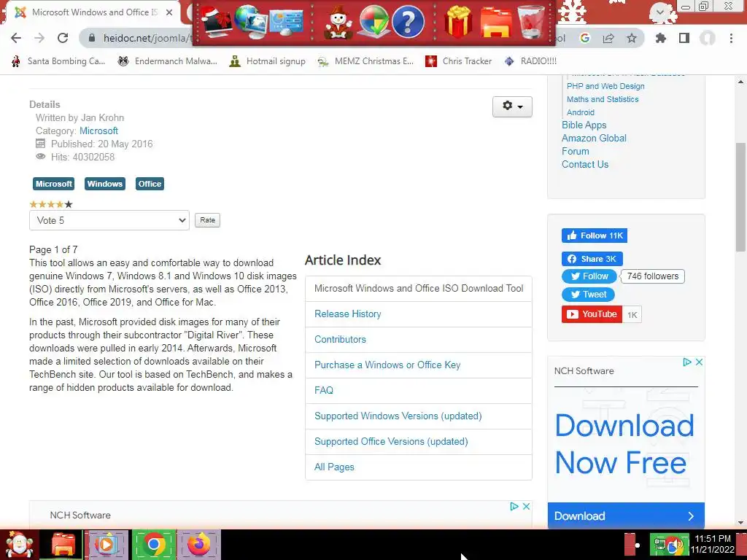Open the Amazon Global sidebar link
This screenshot has height=560, width=747.
coord(594,138)
